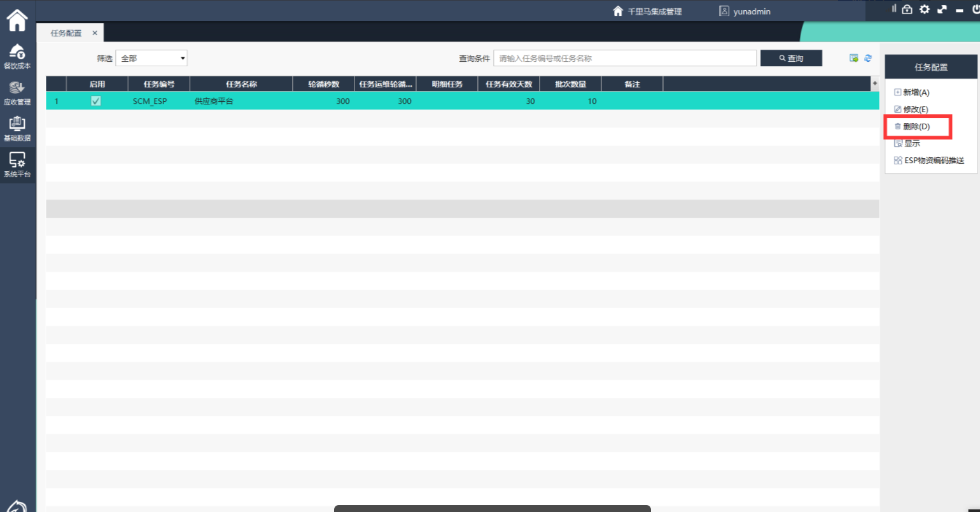This screenshot has width=980, height=512.
Task: Click the column chooser button at table header end
Action: (x=875, y=84)
